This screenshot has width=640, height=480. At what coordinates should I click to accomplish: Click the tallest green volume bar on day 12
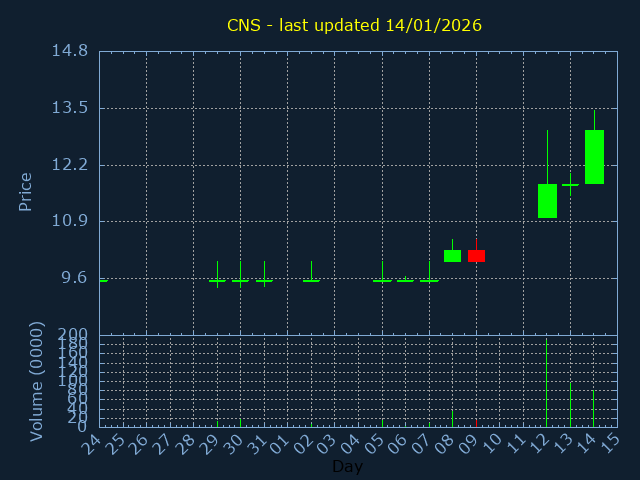[547, 385]
